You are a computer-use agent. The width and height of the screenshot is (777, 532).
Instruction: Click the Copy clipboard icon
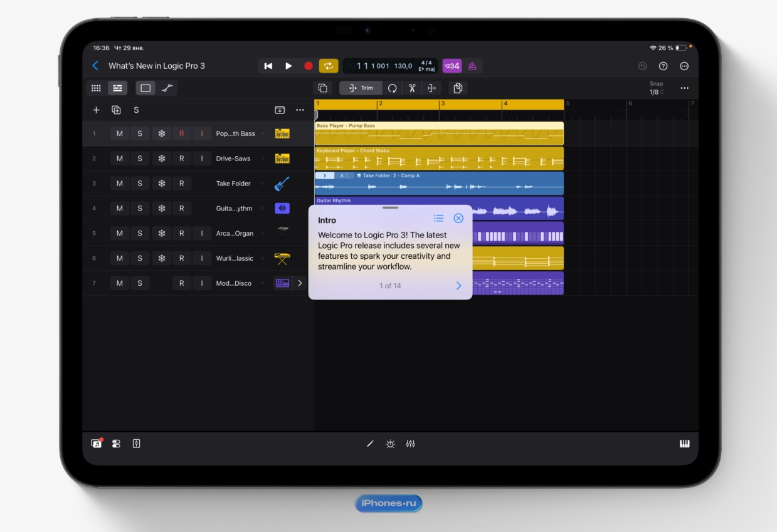(x=458, y=88)
